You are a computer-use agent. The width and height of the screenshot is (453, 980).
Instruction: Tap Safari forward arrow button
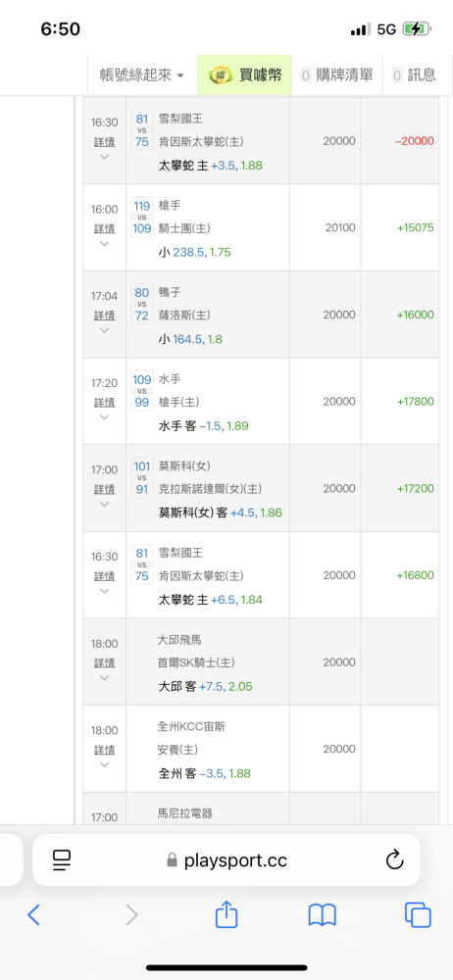tap(131, 915)
